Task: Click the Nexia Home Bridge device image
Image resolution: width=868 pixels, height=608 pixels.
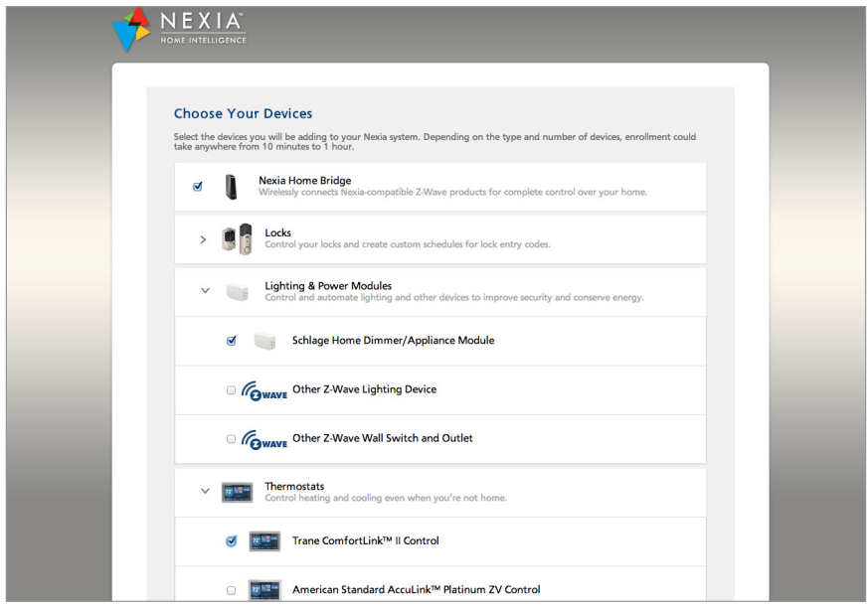Action: point(231,187)
